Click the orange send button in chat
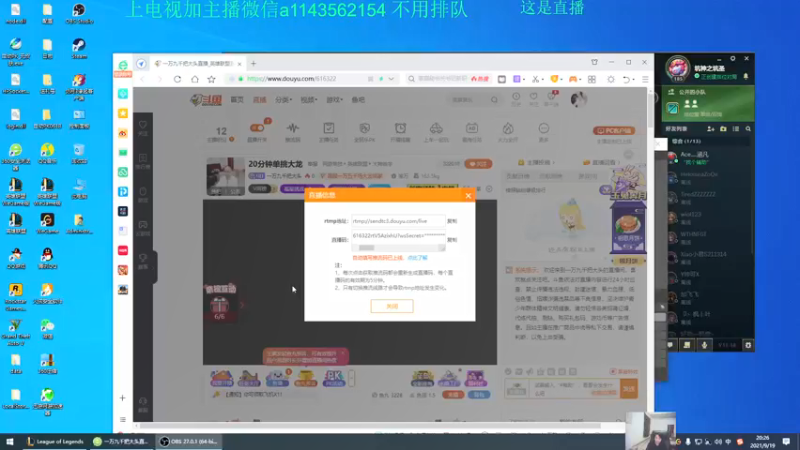This screenshot has width=800, height=450. point(629,389)
